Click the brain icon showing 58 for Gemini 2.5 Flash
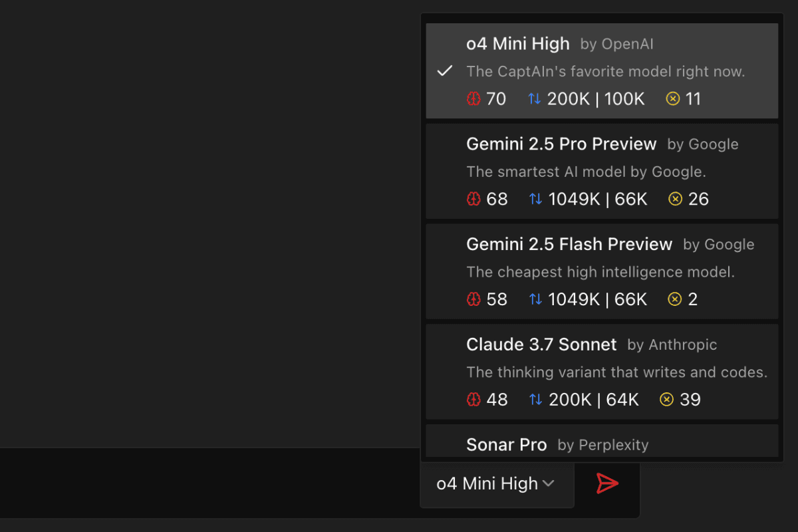This screenshot has width=798, height=532. 473,299
